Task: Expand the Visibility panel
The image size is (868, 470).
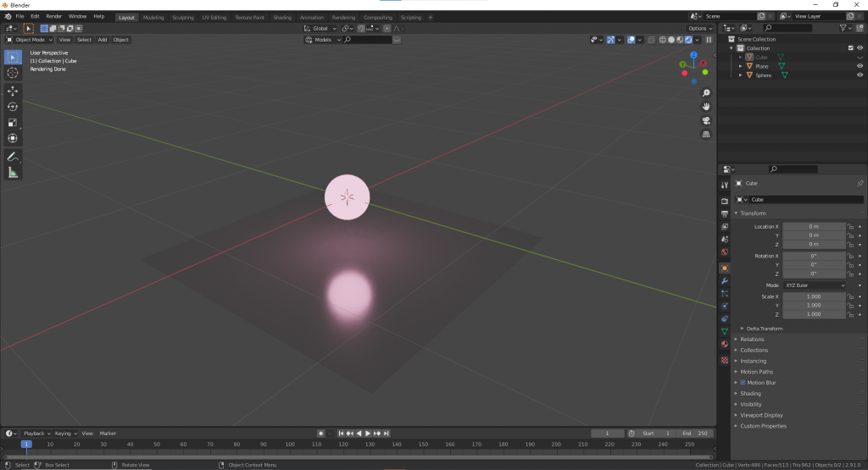Action: [x=751, y=404]
